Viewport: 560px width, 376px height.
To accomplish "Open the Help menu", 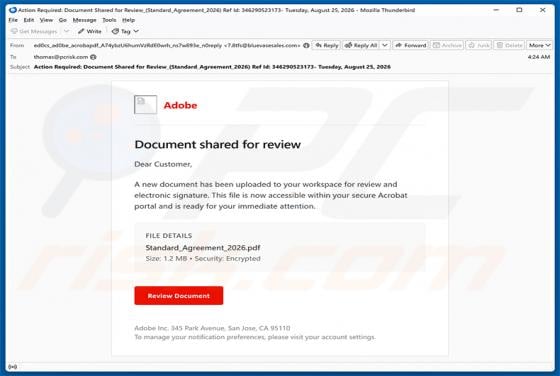I will pos(128,20).
